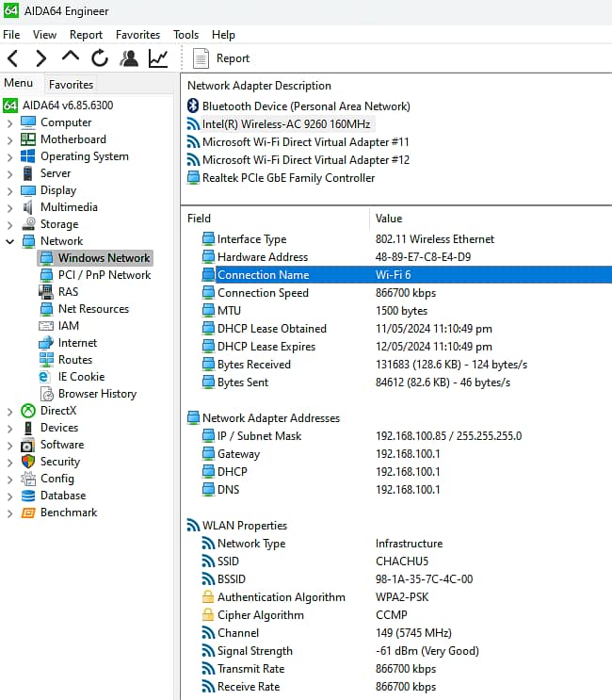Viewport: 612px width, 700px height.
Task: Open the Tools menu
Action: (x=185, y=35)
